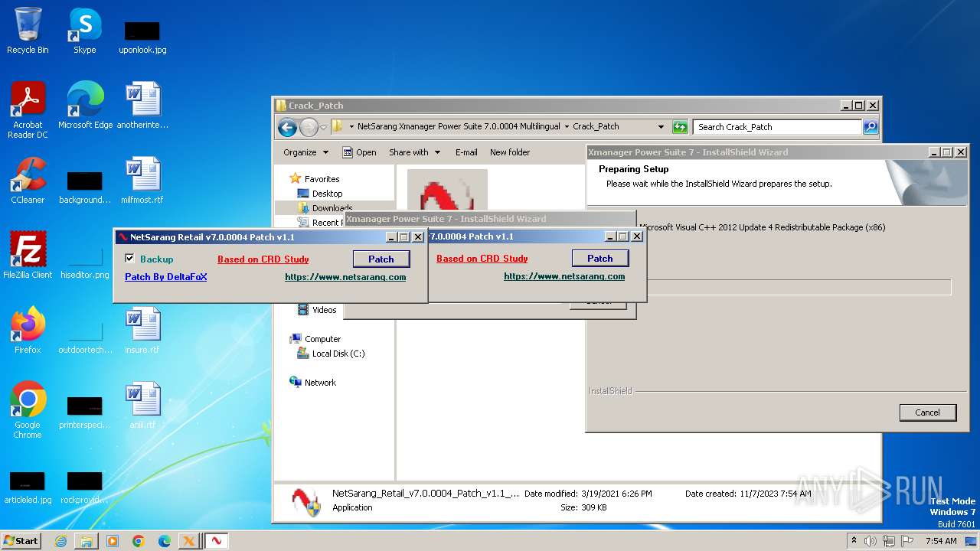
Task: Expand the Share with dropdown
Action: [414, 152]
